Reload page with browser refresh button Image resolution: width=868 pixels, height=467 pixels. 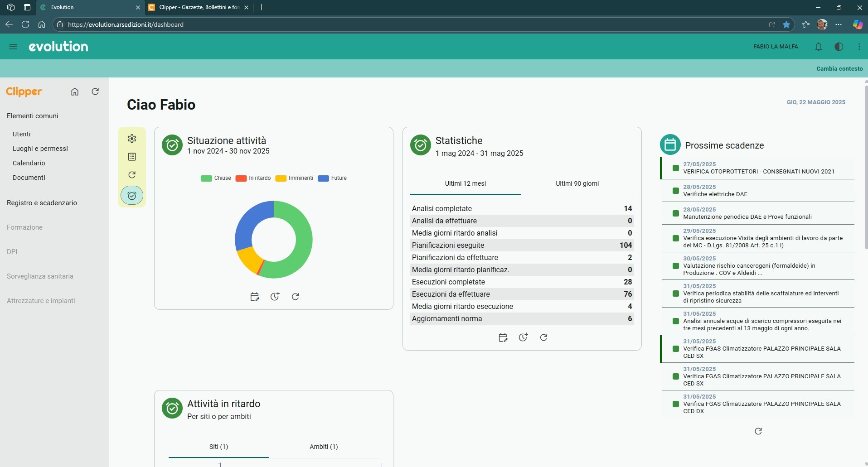point(25,24)
